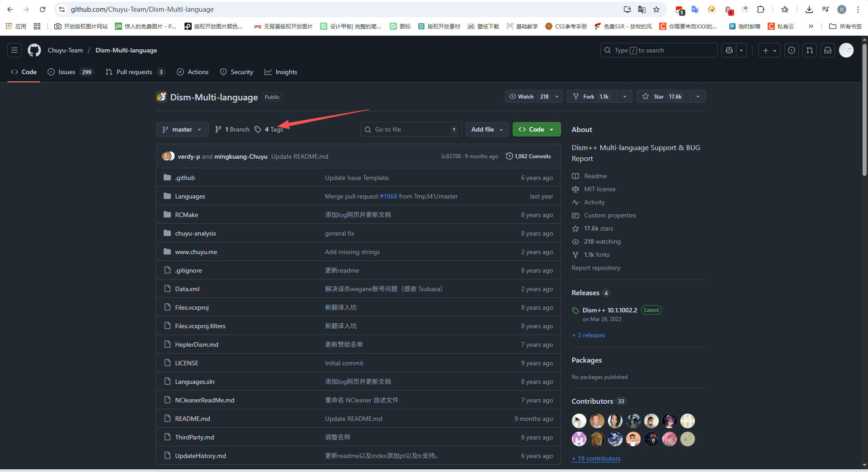Image resolution: width=868 pixels, height=472 pixels.
Task: Click the GitHub logo home icon
Action: 34,50
